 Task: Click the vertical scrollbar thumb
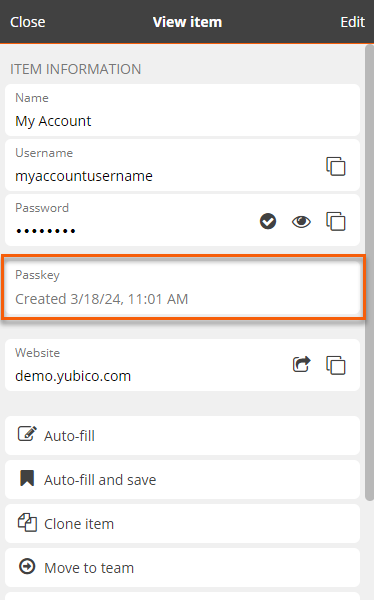point(369,273)
